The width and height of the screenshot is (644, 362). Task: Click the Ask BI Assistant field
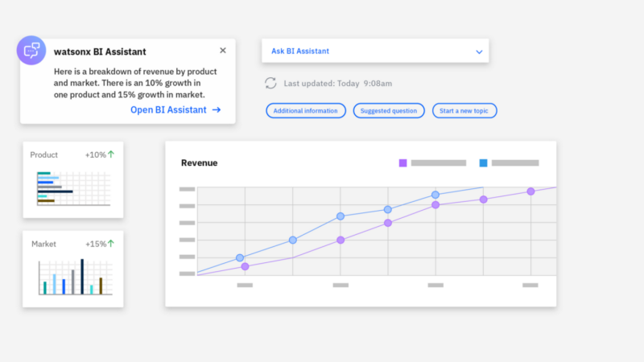362,51
